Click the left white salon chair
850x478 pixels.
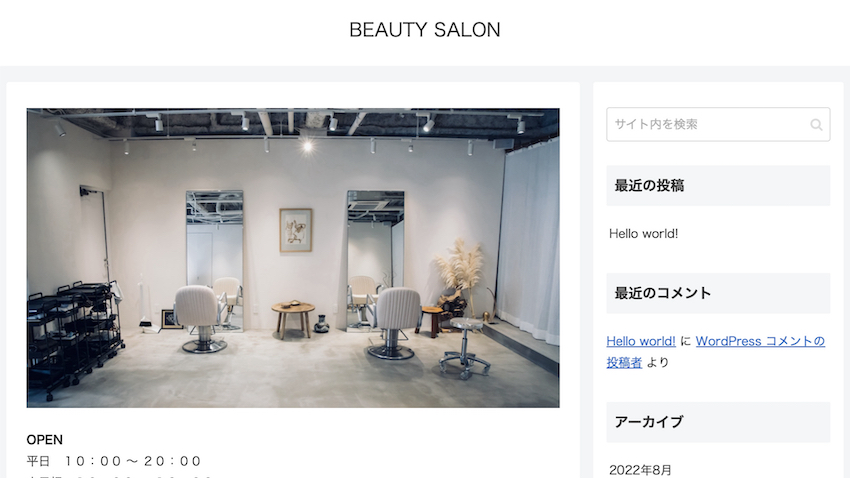pyautogui.click(x=199, y=318)
